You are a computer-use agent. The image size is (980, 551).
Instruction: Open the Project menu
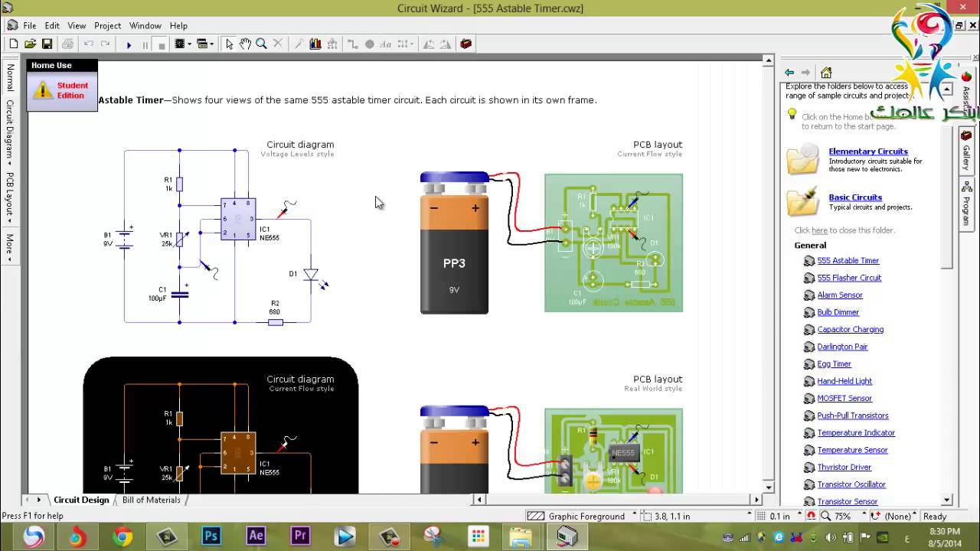107,26
